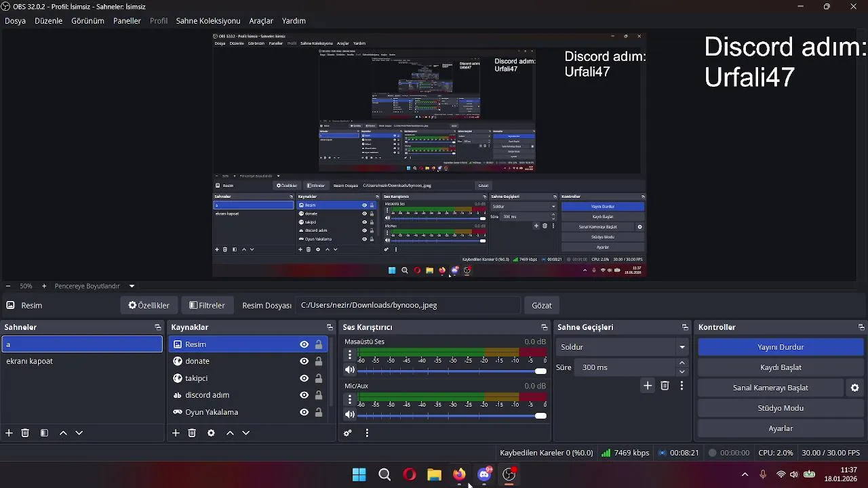Zoom out preview with minus icon

pyautogui.click(x=8, y=286)
